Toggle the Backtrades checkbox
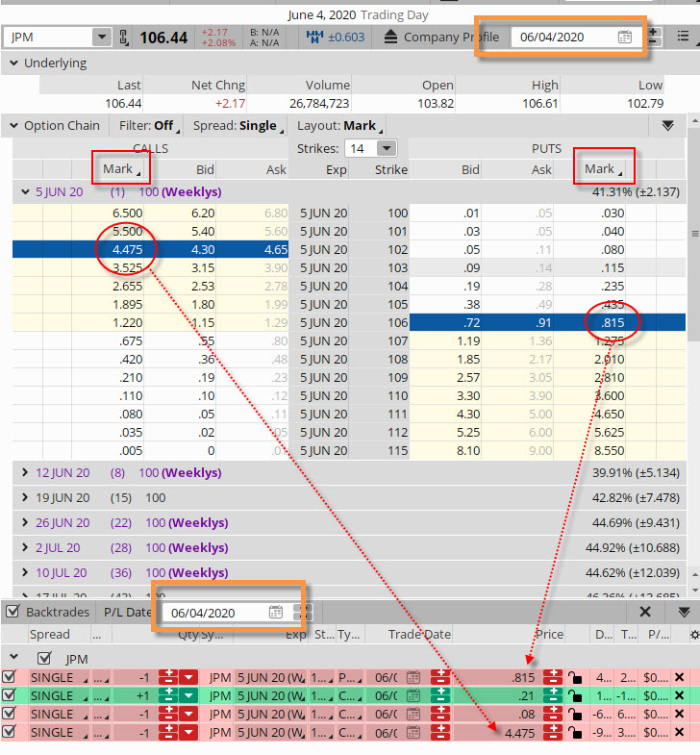This screenshot has height=755, width=700. pyautogui.click(x=12, y=612)
